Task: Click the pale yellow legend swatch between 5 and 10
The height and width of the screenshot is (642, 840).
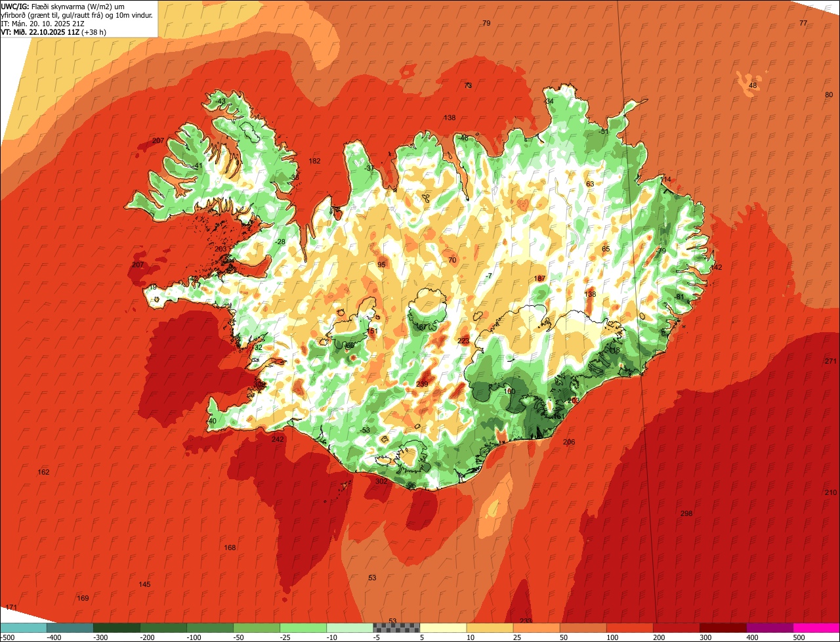Action: [x=443, y=628]
